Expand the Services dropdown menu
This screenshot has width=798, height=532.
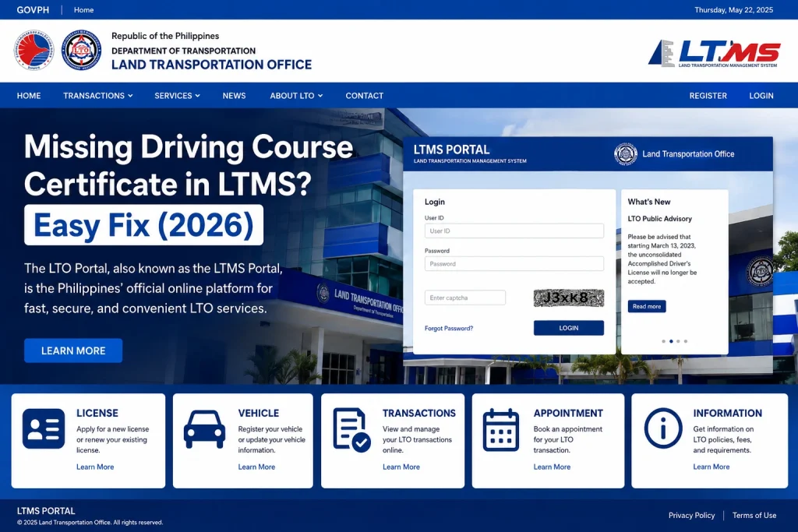tap(177, 96)
